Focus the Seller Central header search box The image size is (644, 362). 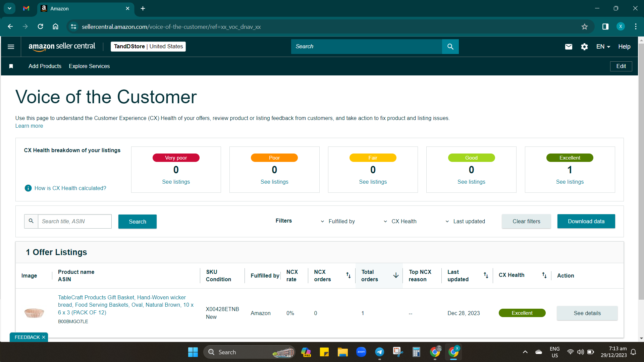tap(366, 47)
